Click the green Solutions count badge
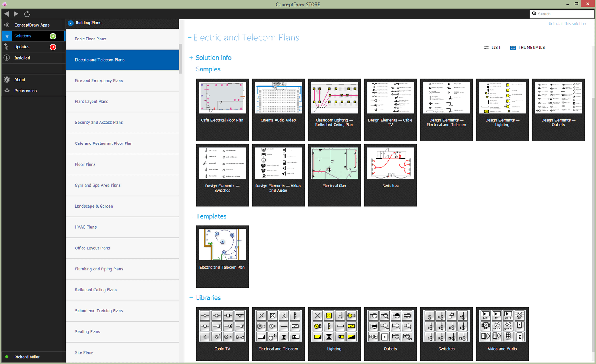This screenshot has height=364, width=596. point(53,36)
